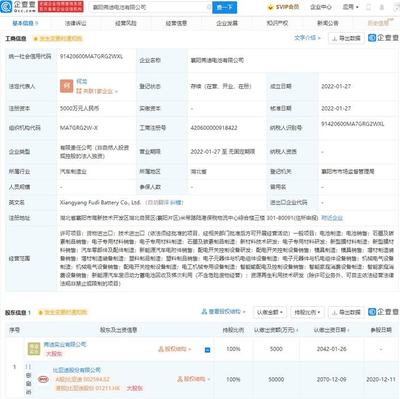400x399 pixels.
Task: Switch to the 经营风险 tab
Action: pos(126,23)
